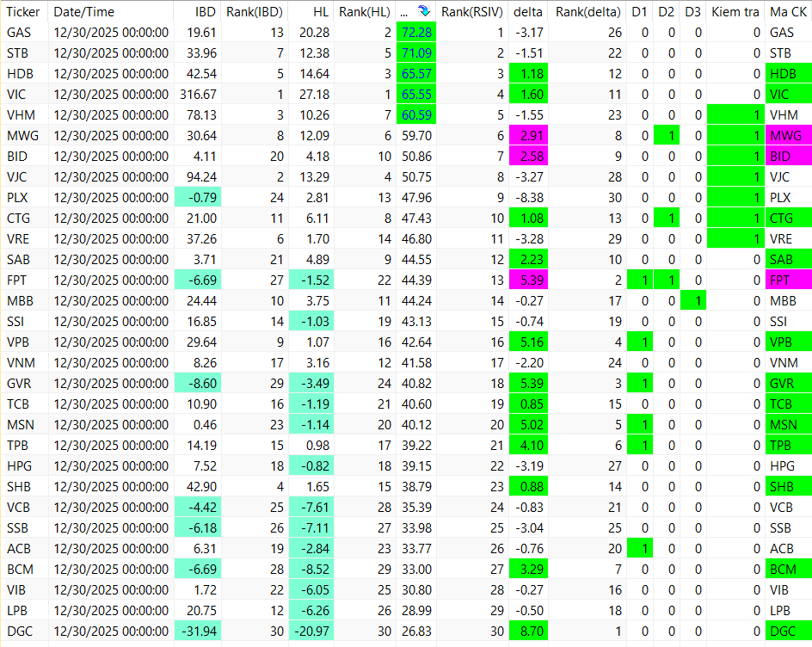The image size is (812, 647).
Task: Select DGC in the Ticker column
Action: (20, 632)
